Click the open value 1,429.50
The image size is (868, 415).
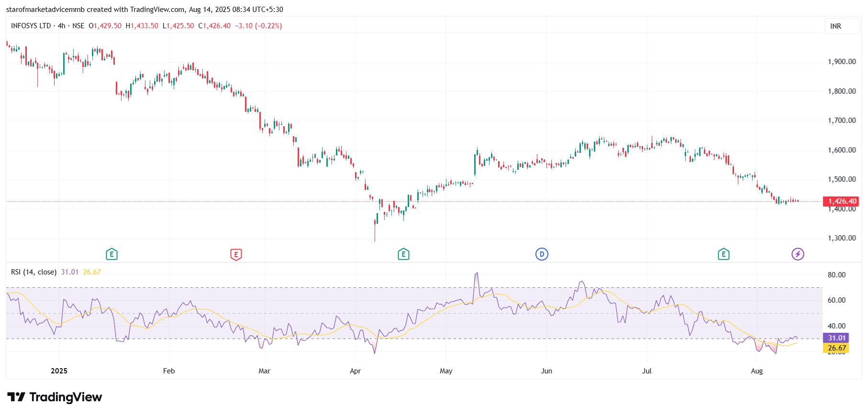point(107,26)
